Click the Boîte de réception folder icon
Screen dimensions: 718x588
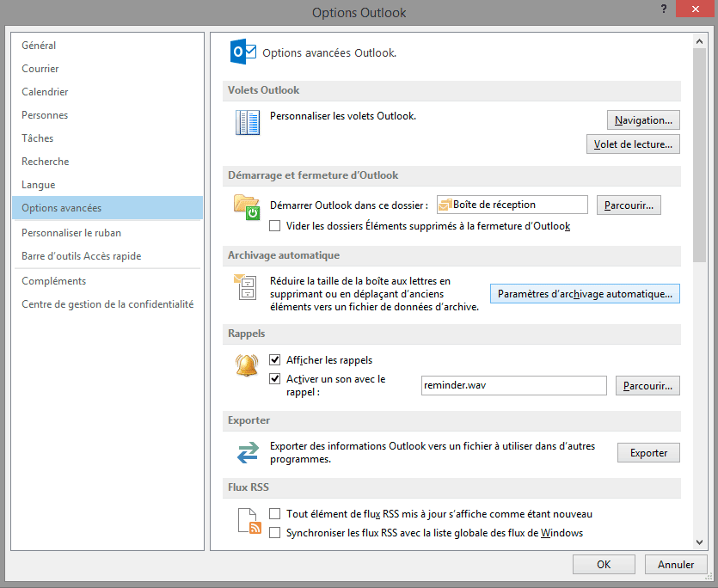[445, 205]
